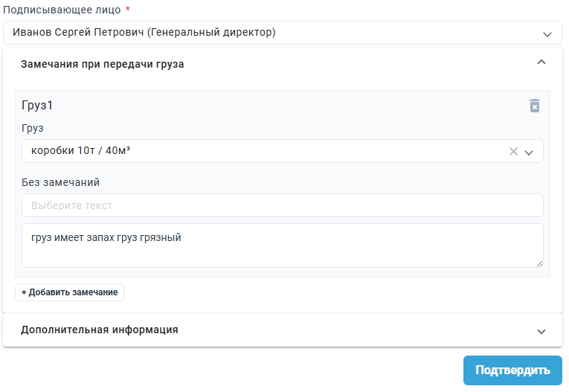Screen dimensions: 569x392
Task: Click the Подтвердить button
Action: click(x=512, y=370)
